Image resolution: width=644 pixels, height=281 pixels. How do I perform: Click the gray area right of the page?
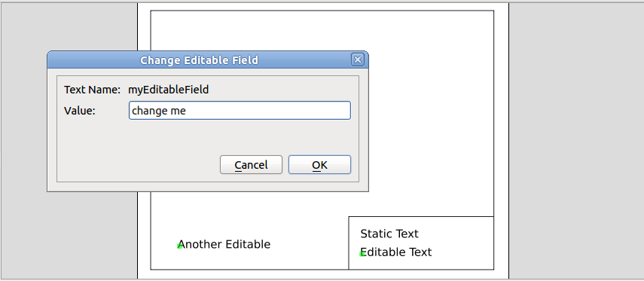pyautogui.click(x=576, y=140)
